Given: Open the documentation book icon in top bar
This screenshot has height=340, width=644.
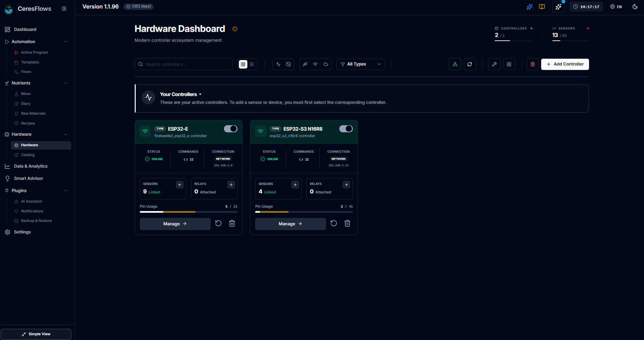Looking at the screenshot, I should click(x=542, y=7).
